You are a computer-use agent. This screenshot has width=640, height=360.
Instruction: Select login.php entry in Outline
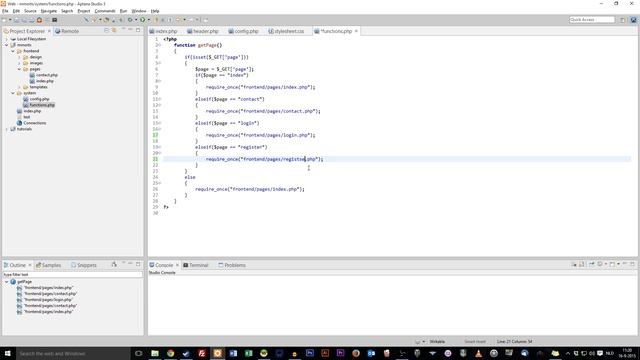pyautogui.click(x=45, y=300)
